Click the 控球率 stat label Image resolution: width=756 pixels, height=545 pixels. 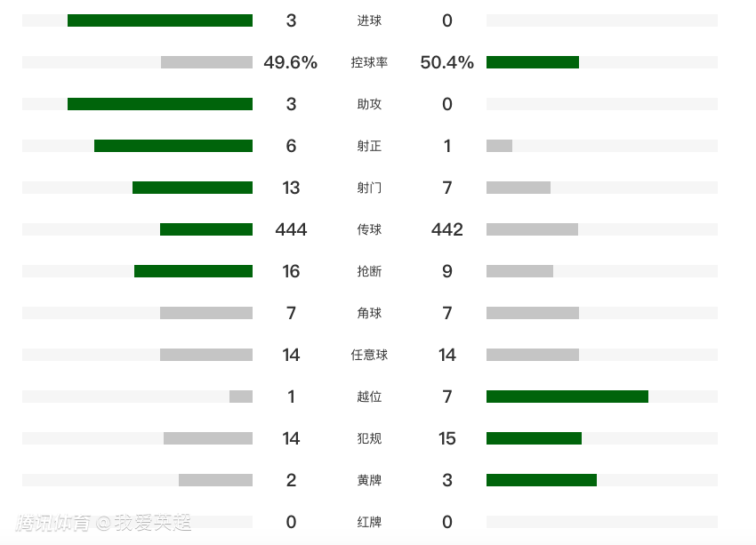(369, 62)
